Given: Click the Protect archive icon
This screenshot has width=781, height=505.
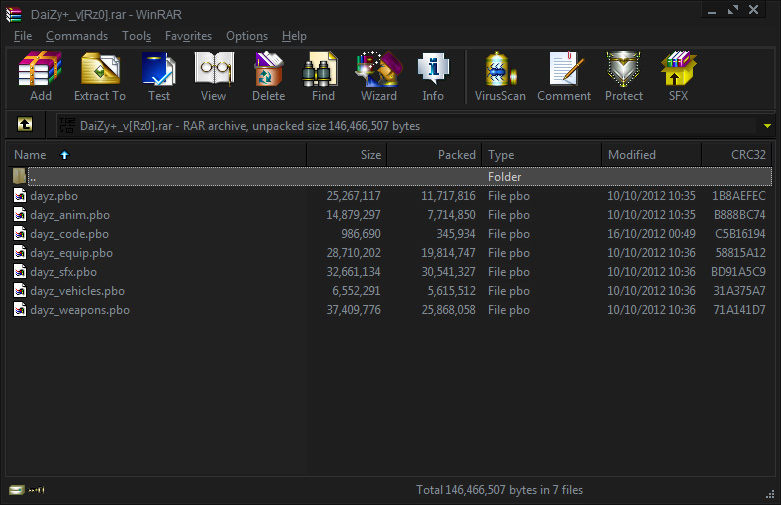Looking at the screenshot, I should tap(623, 69).
